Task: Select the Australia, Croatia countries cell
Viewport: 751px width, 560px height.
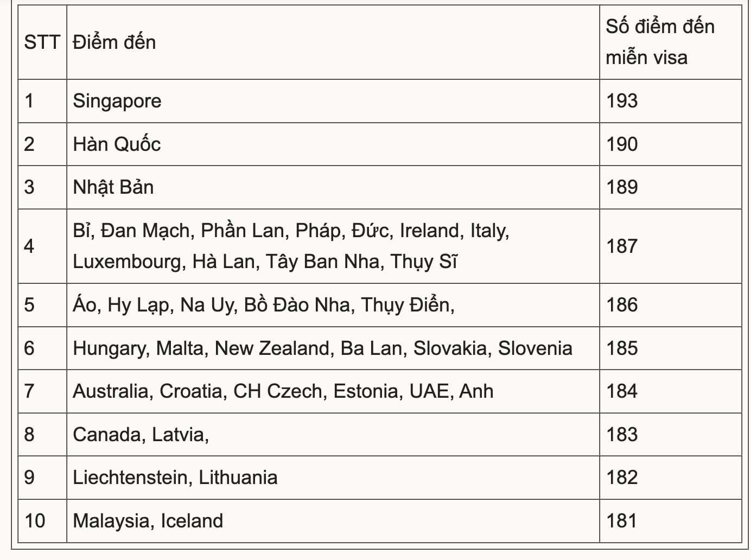Action: coord(283,391)
